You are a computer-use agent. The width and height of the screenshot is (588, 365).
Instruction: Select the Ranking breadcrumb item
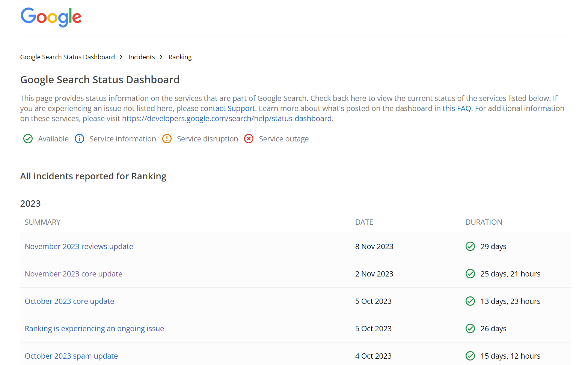[180, 57]
